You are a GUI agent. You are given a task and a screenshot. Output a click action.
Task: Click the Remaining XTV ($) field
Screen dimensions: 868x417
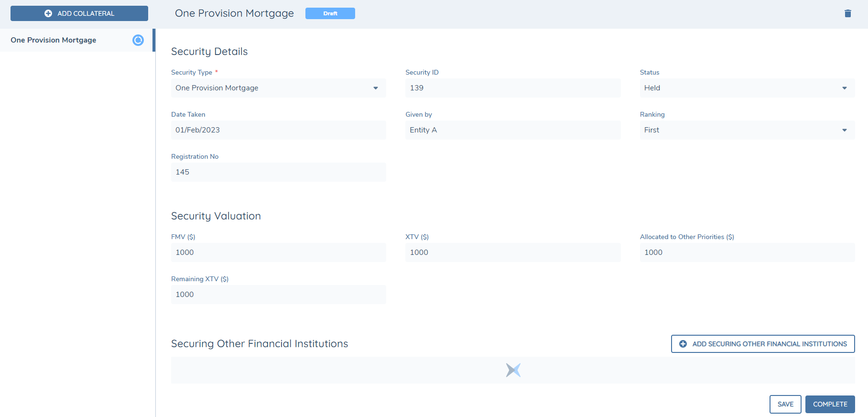pyautogui.click(x=278, y=295)
